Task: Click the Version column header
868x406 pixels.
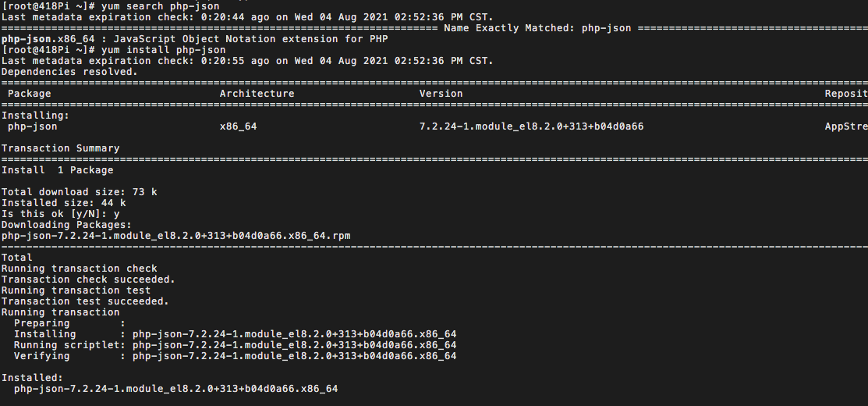Action: [441, 94]
